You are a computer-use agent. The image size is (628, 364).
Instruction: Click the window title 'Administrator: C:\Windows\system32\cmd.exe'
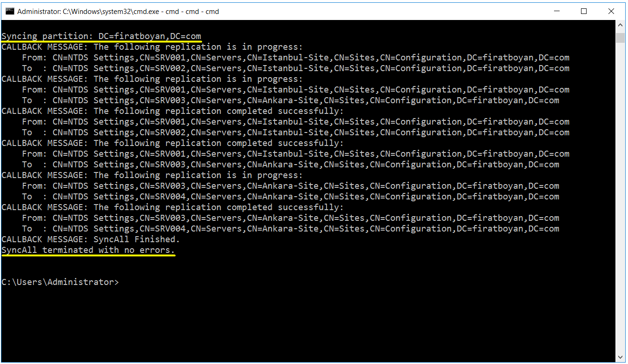(x=118, y=11)
